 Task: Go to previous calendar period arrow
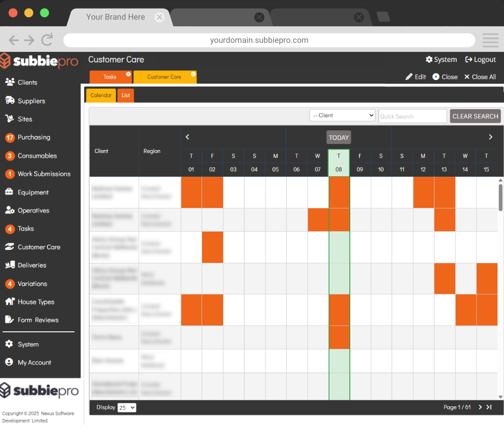[187, 137]
